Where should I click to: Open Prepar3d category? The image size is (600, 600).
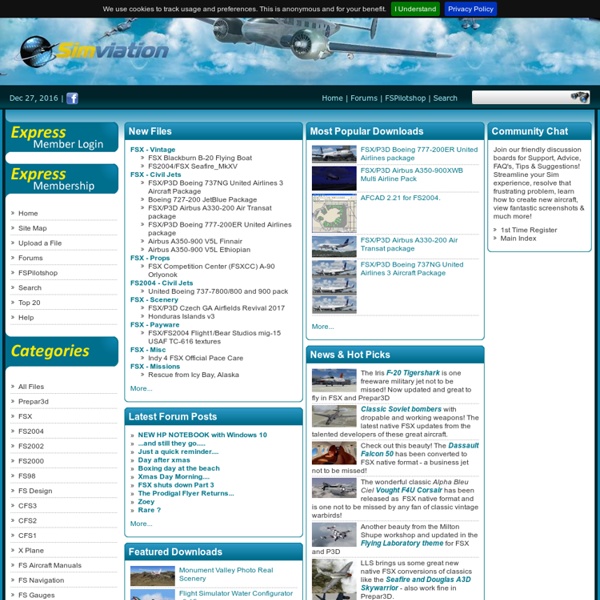click(x=33, y=402)
